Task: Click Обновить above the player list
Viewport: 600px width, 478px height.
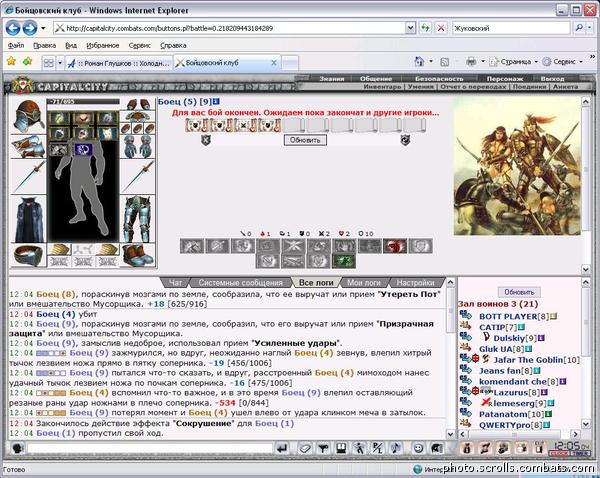Action: [x=519, y=292]
